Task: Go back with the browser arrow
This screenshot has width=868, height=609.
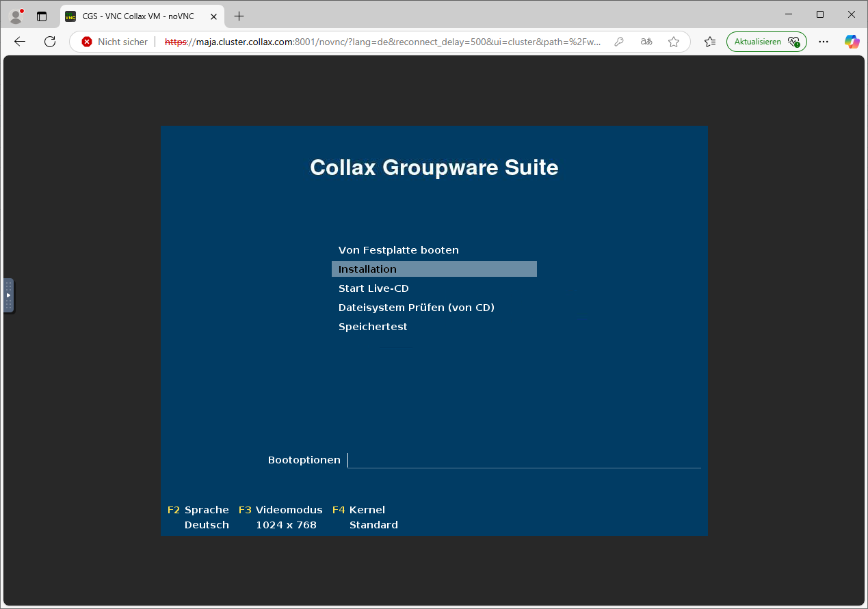Action: 20,42
